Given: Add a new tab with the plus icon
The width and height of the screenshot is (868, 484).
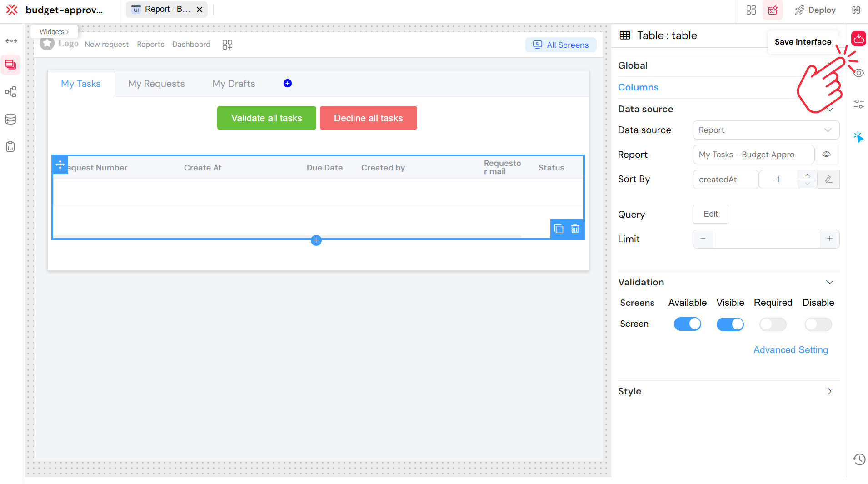Looking at the screenshot, I should (x=288, y=83).
